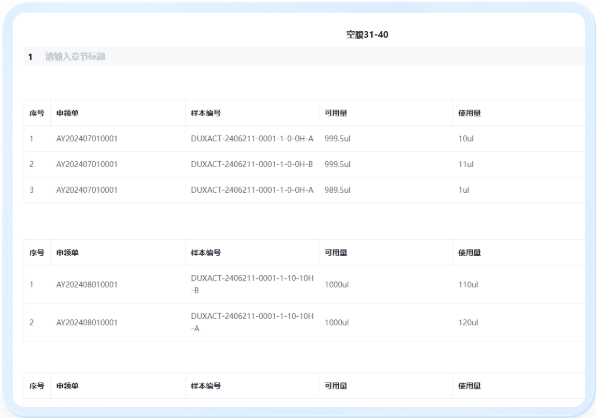Screen dimensions: 596x418
Task: Click the 989.5ul available amount cell
Action: 338,190
